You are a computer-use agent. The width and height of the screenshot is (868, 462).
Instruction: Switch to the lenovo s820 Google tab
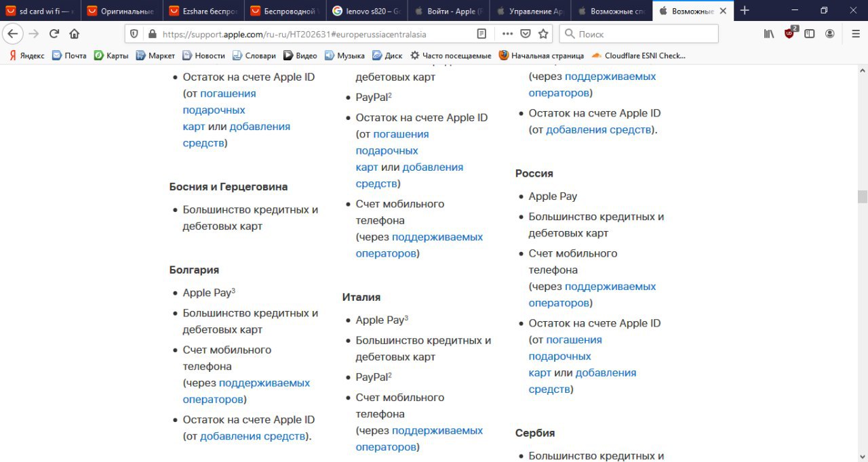[x=366, y=11]
